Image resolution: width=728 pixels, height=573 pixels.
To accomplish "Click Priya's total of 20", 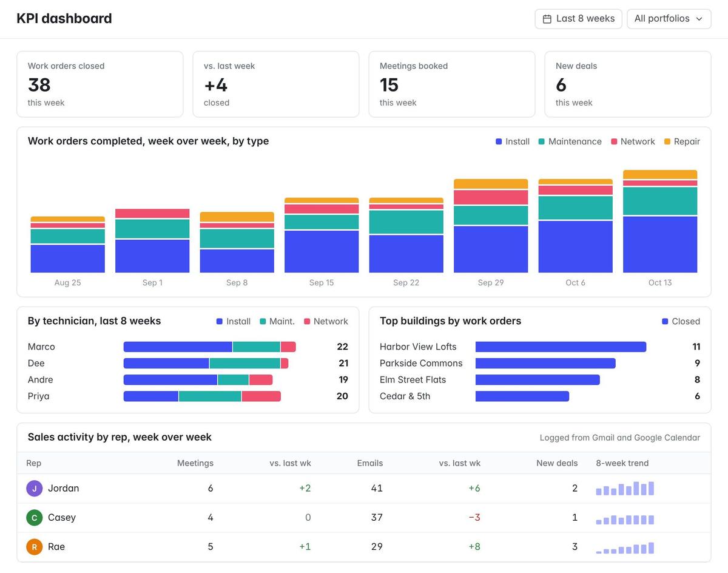I will 342,396.
